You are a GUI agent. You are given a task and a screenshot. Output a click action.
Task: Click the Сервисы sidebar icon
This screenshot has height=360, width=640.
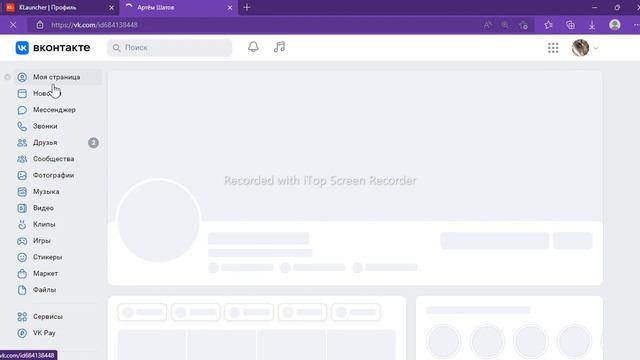click(x=22, y=316)
